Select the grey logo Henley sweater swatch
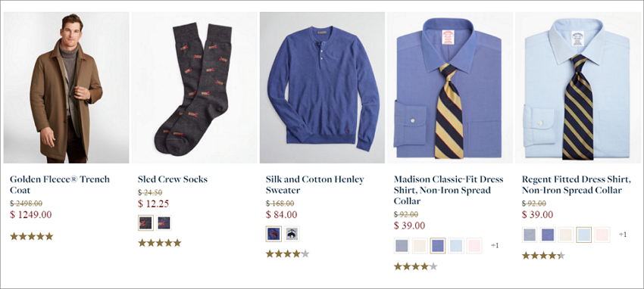This screenshot has width=644, height=289. tap(292, 234)
